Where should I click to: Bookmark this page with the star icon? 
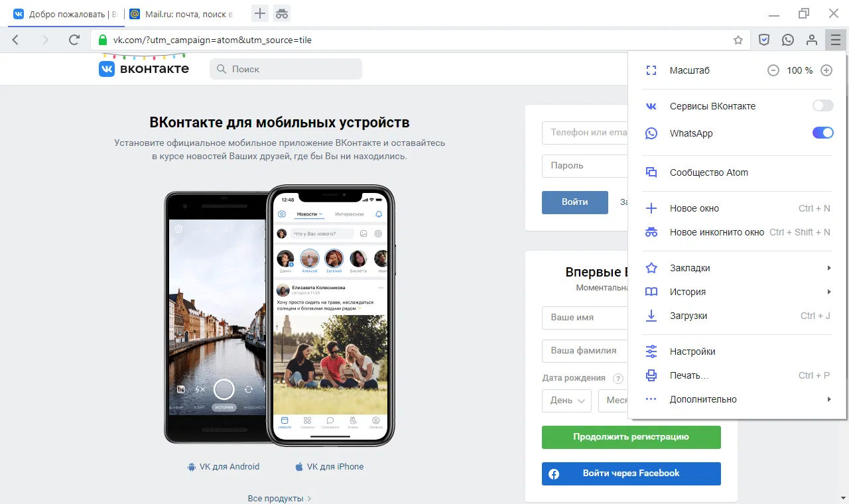click(x=738, y=40)
